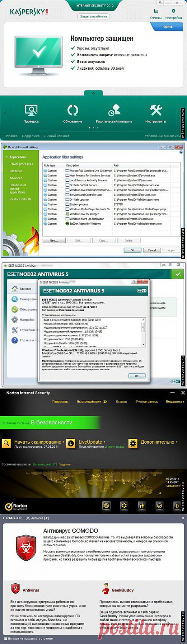Click New... button in Dr.Web firewall

pos(54,241)
